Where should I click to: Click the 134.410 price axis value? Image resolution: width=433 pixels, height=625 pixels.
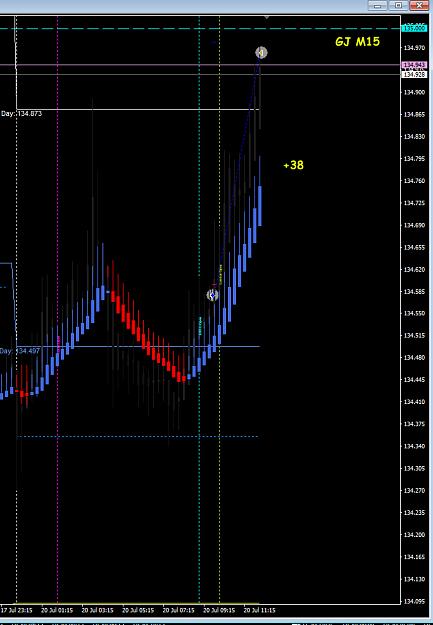414,402
